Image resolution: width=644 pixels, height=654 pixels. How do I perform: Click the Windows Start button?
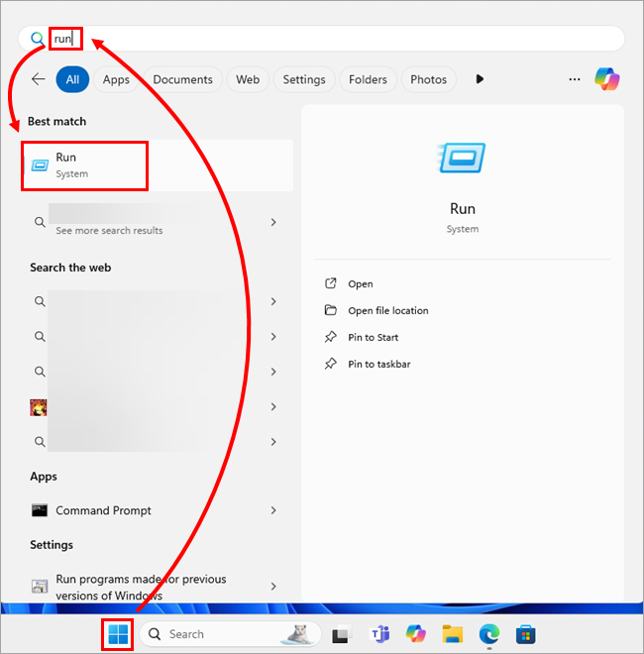(x=117, y=633)
